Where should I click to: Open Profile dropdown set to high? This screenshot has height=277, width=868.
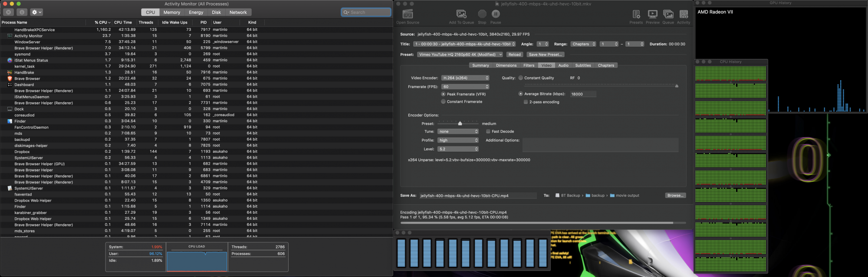pos(458,140)
